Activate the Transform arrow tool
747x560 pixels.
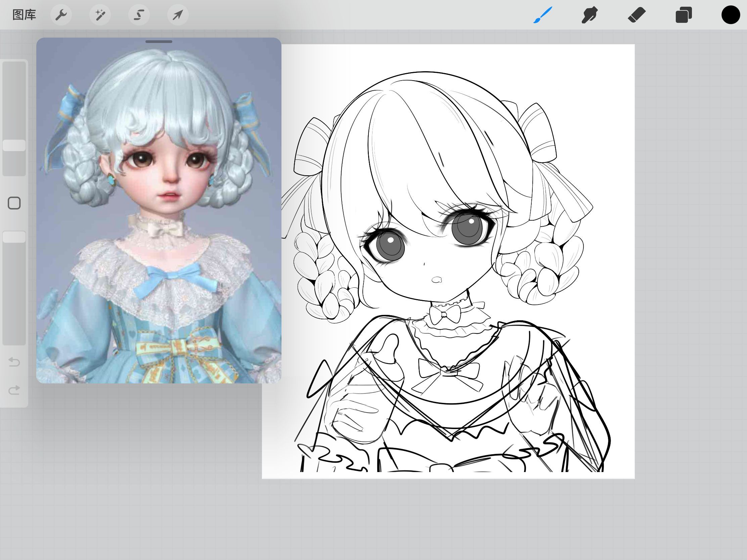tap(178, 15)
